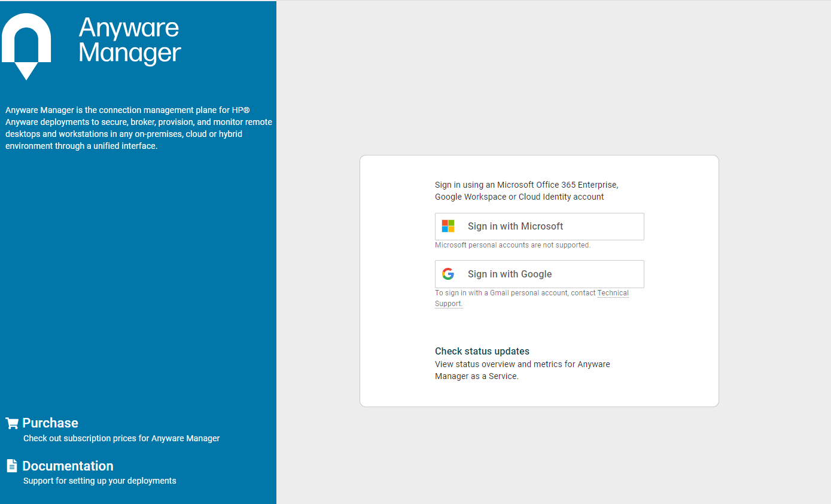Open Check status updates link

pos(482,351)
